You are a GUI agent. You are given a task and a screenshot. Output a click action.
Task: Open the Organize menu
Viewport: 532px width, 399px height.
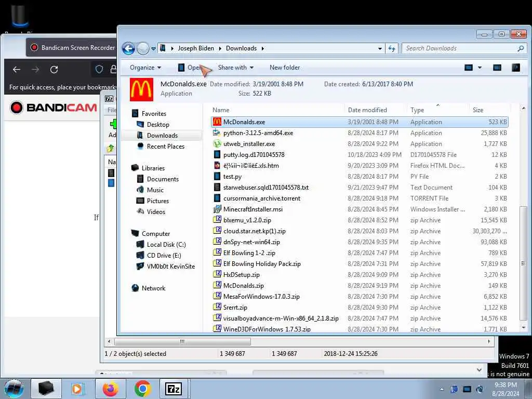tap(145, 68)
